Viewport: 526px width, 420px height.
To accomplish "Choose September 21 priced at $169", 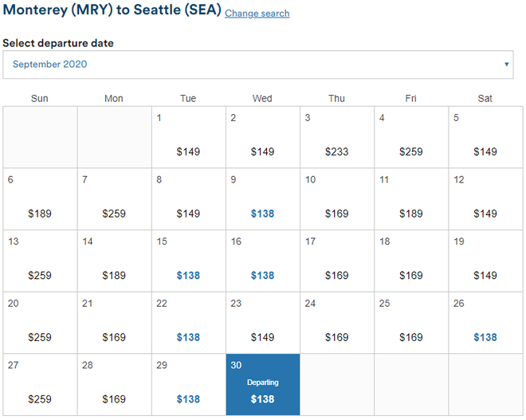I will [114, 323].
